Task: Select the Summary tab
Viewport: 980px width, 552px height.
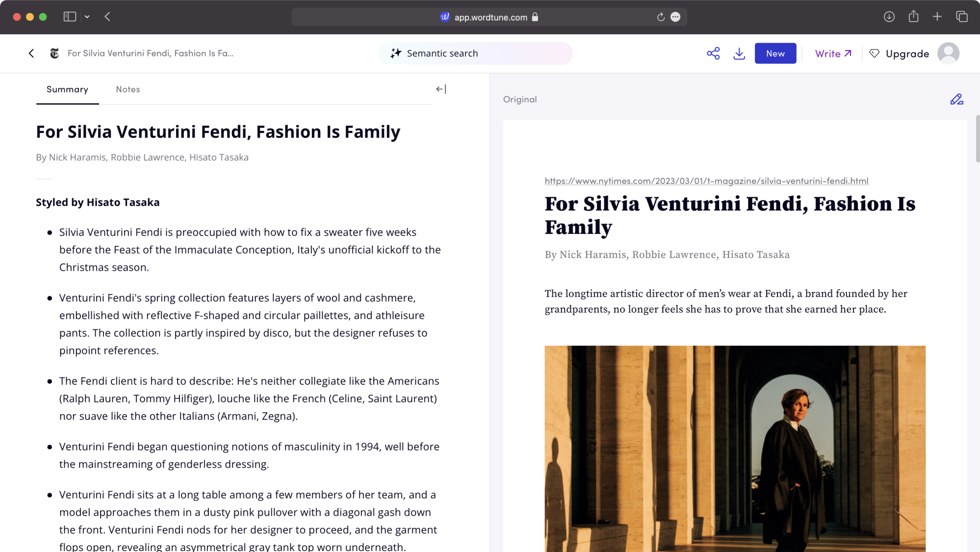Action: tap(67, 89)
